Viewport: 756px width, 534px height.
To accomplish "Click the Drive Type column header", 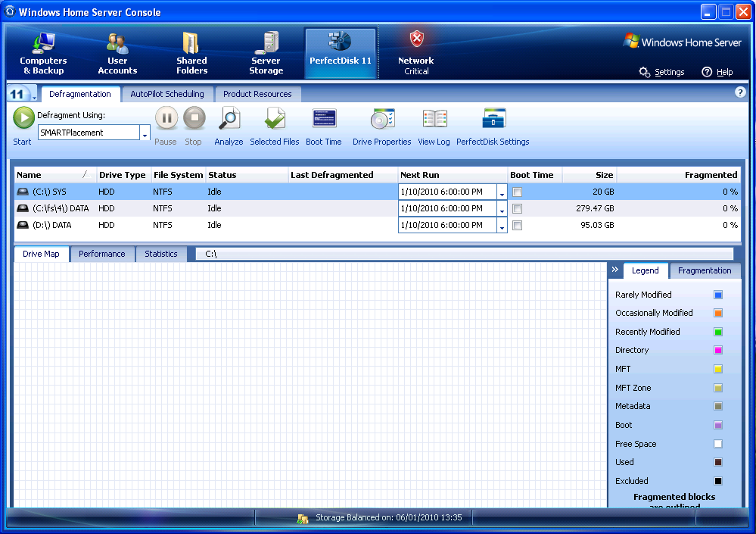I will pos(123,175).
